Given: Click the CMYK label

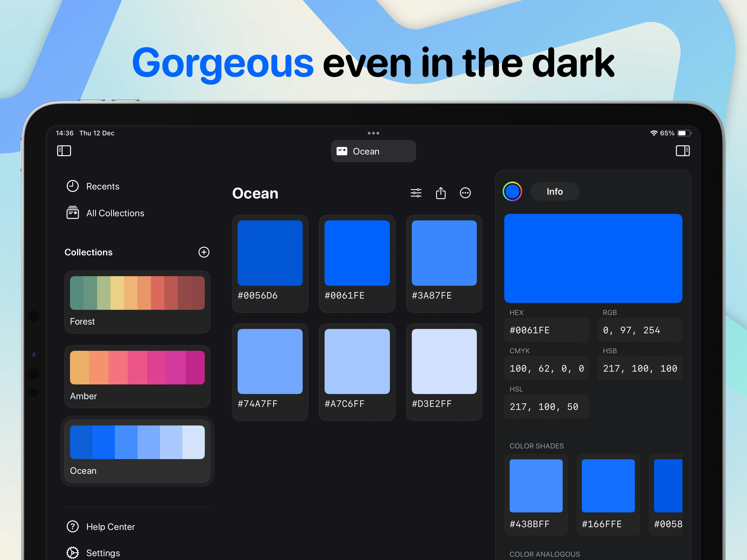Looking at the screenshot, I should (x=520, y=351).
